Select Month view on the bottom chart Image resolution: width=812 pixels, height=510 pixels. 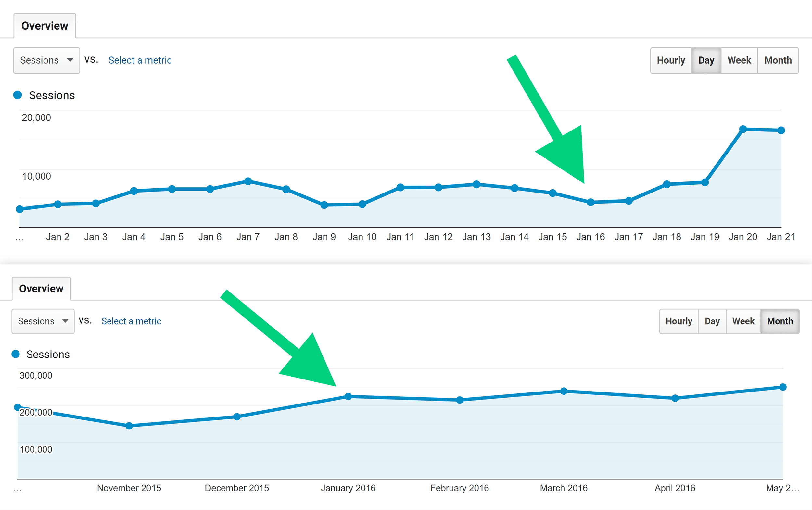(x=780, y=321)
